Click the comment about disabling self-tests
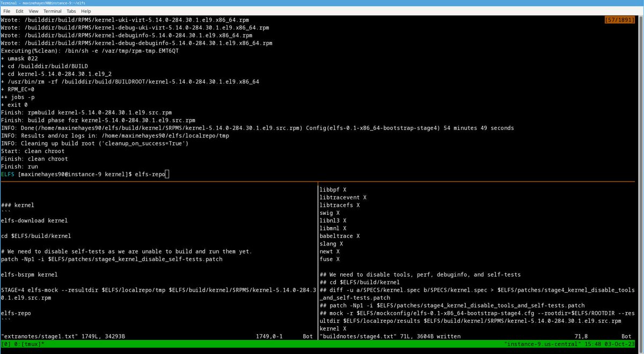644x354 pixels. pyautogui.click(x=127, y=251)
